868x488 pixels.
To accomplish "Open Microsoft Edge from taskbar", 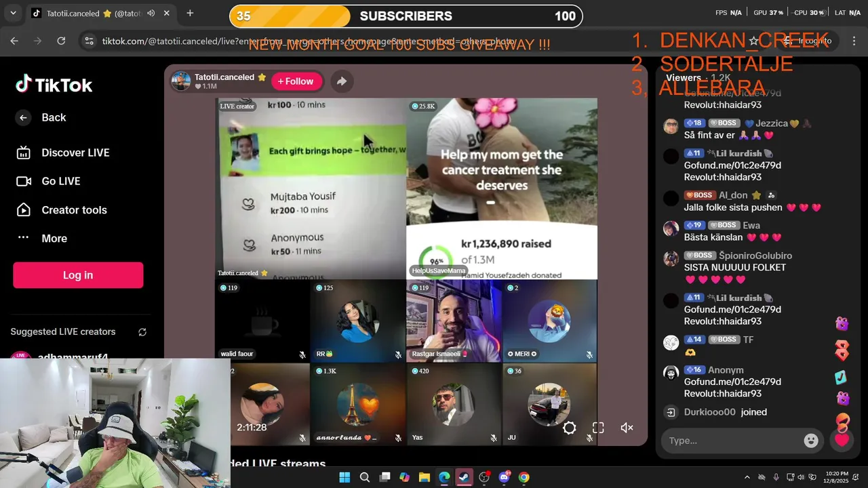I will click(x=444, y=477).
